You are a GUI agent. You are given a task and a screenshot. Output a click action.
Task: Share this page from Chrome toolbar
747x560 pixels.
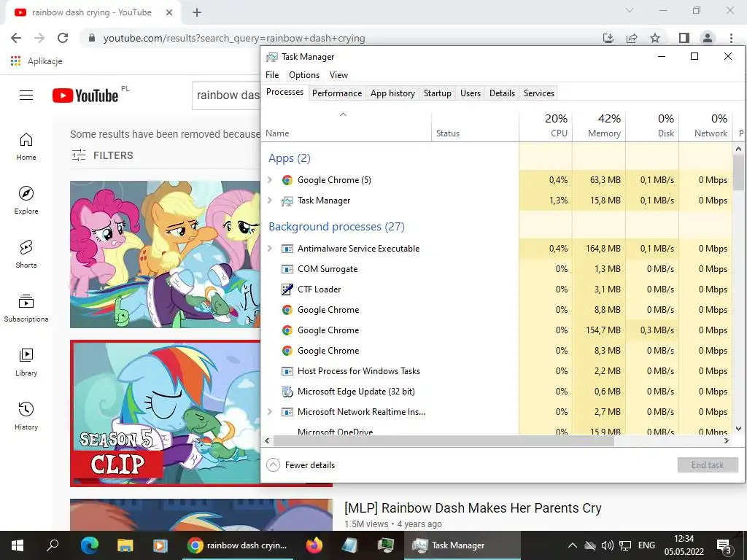point(632,38)
